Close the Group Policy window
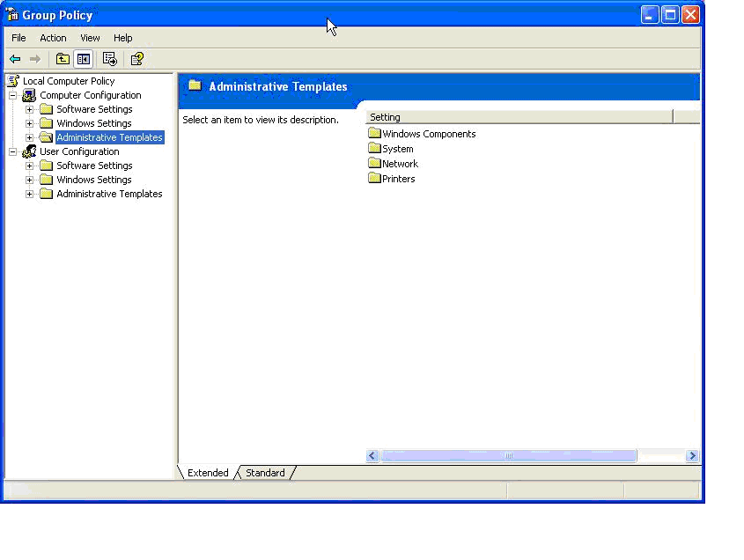744x560 pixels. click(x=690, y=15)
